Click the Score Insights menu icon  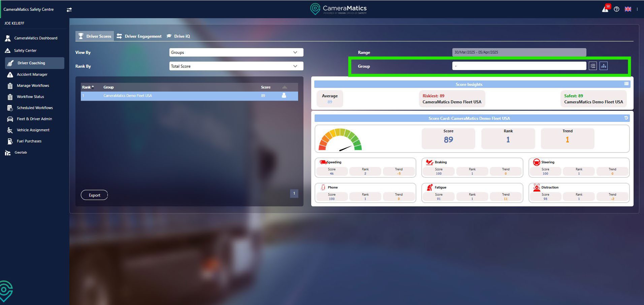point(626,84)
